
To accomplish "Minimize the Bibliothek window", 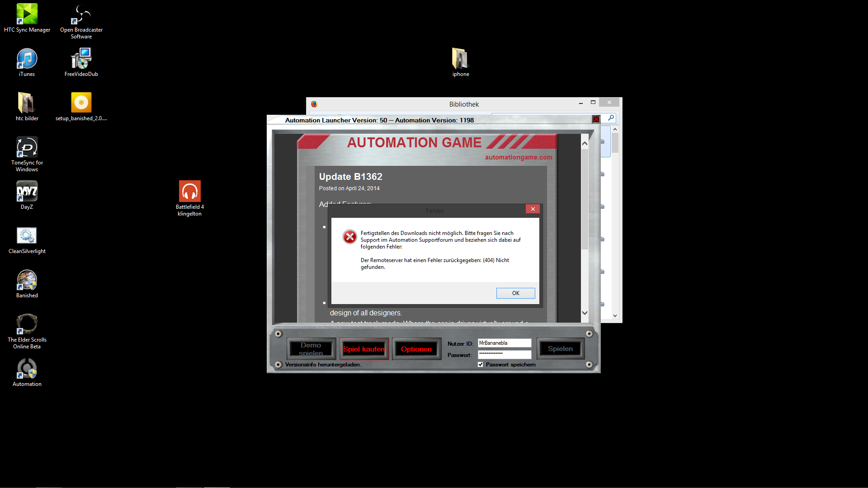I will pos(581,103).
